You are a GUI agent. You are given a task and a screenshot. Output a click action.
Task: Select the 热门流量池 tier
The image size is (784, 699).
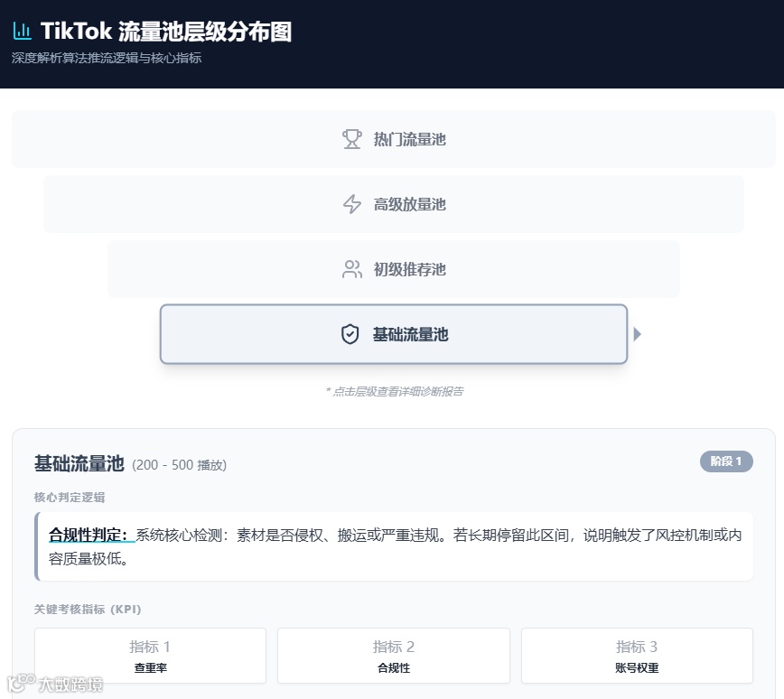(394, 139)
